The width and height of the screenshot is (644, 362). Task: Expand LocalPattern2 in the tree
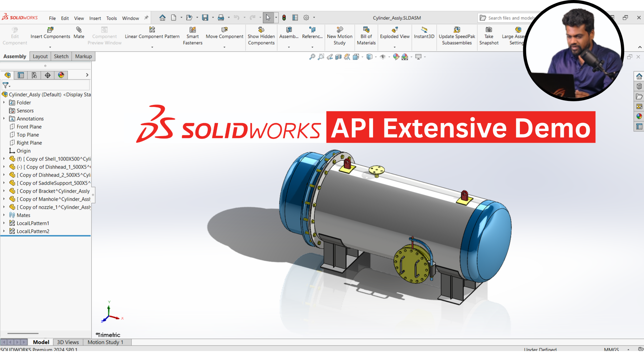coord(4,231)
